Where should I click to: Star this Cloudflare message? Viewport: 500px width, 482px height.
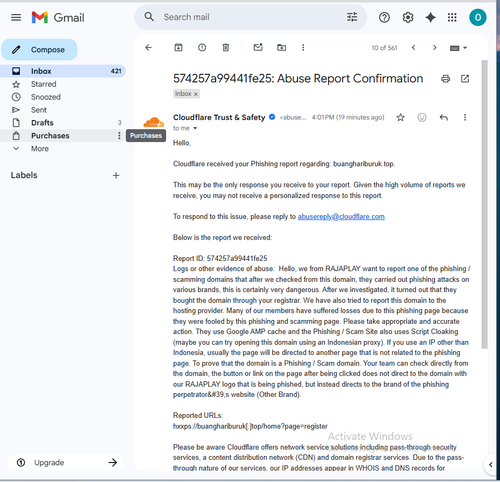pyautogui.click(x=400, y=117)
